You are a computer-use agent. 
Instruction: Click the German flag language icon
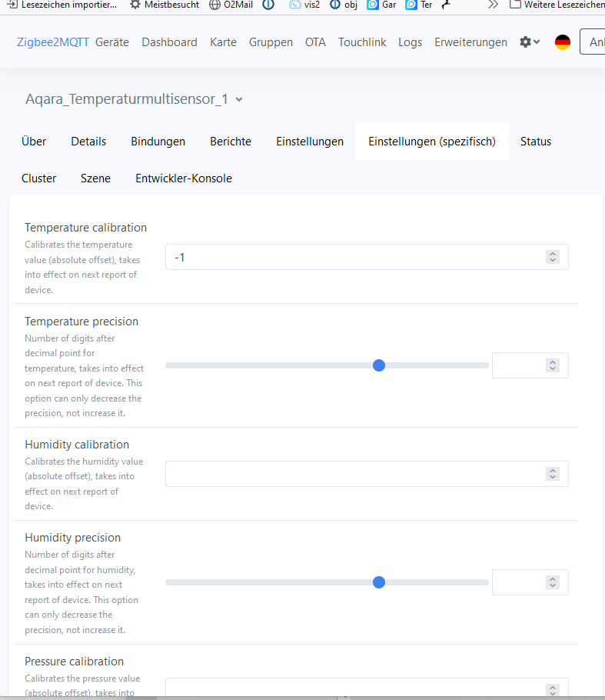[563, 42]
